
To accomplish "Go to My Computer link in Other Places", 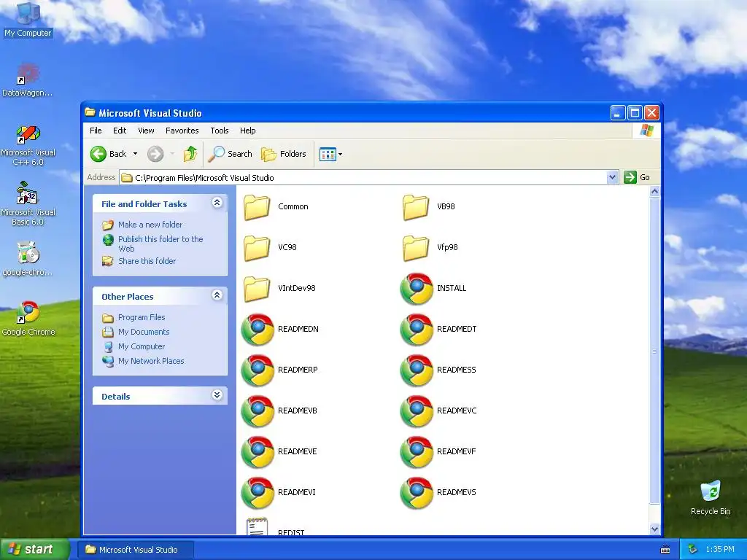I will click(142, 346).
